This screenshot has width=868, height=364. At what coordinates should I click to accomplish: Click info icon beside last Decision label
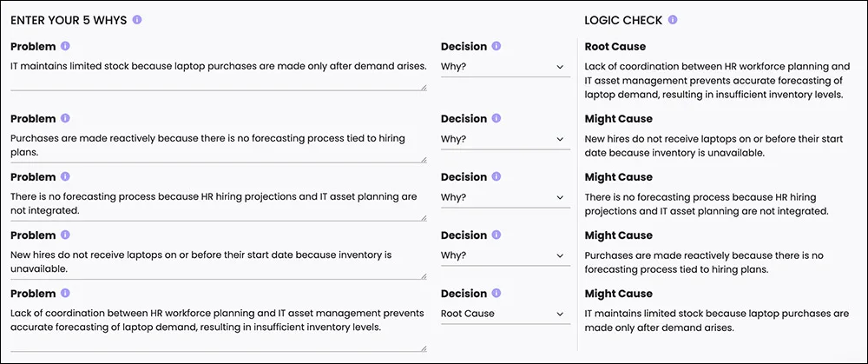coord(496,293)
